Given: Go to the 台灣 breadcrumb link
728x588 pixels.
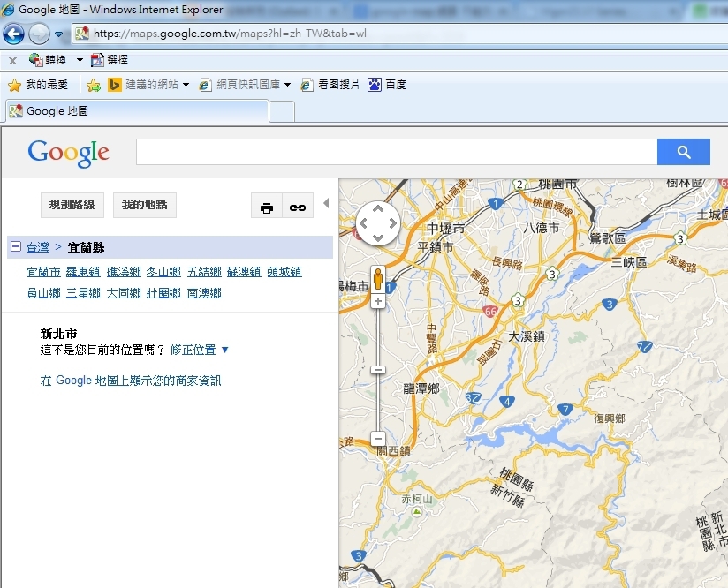Looking at the screenshot, I should (x=38, y=247).
